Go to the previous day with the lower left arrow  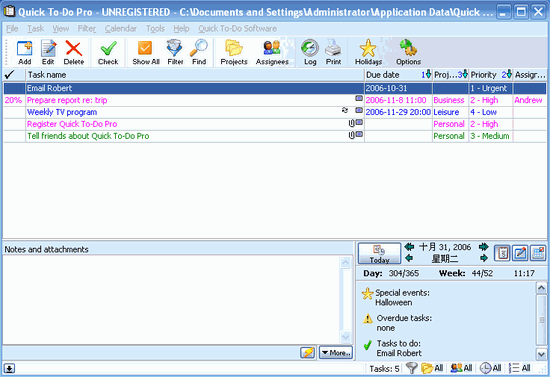click(409, 258)
